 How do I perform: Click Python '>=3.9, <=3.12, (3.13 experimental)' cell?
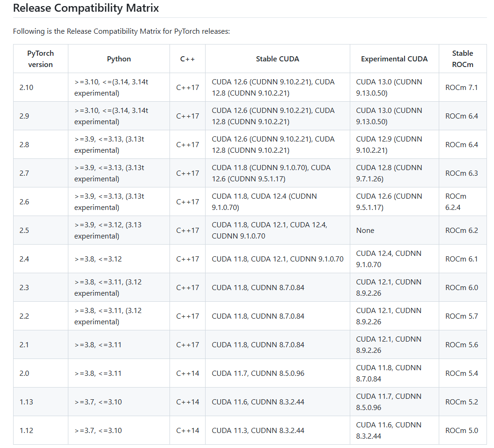click(x=119, y=230)
